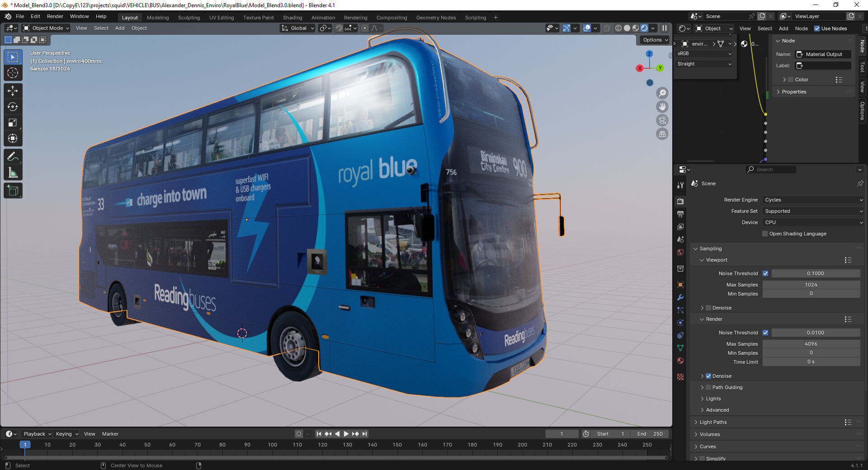
Task: Choose the Select Box tool
Action: click(x=13, y=57)
